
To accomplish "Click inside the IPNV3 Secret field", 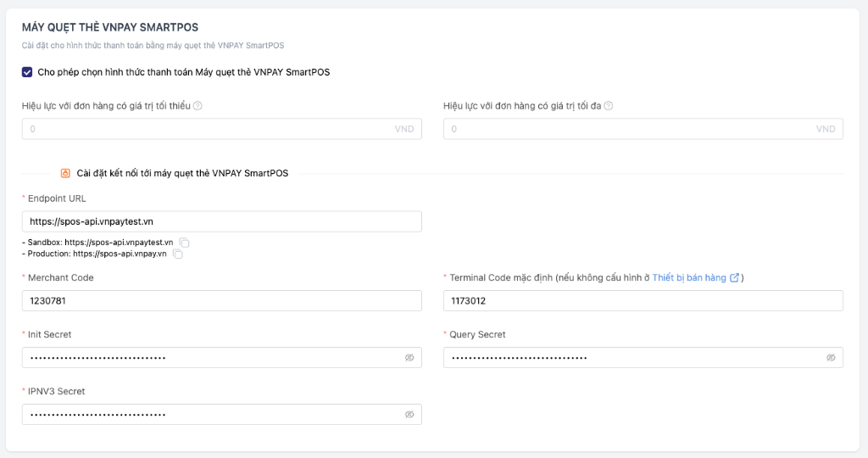I will pyautogui.click(x=212, y=415).
